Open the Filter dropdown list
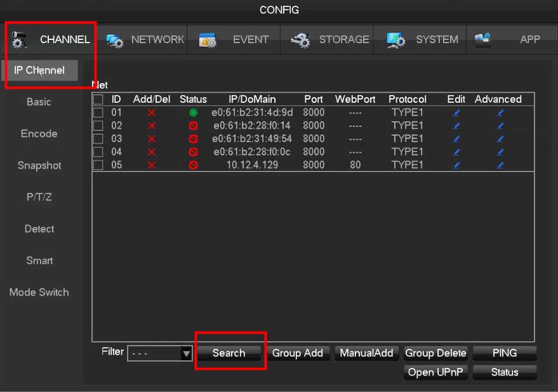The image size is (558, 392). (186, 353)
